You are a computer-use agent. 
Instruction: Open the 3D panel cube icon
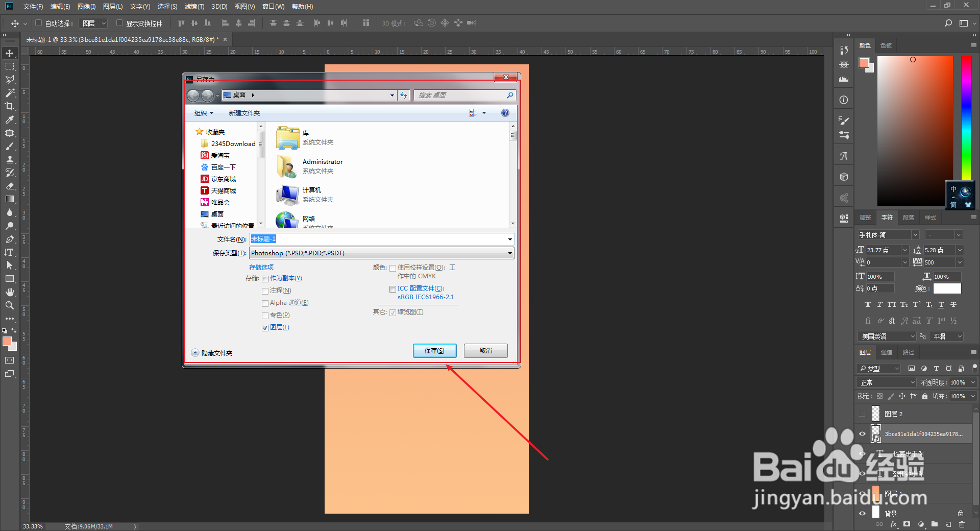coord(844,177)
